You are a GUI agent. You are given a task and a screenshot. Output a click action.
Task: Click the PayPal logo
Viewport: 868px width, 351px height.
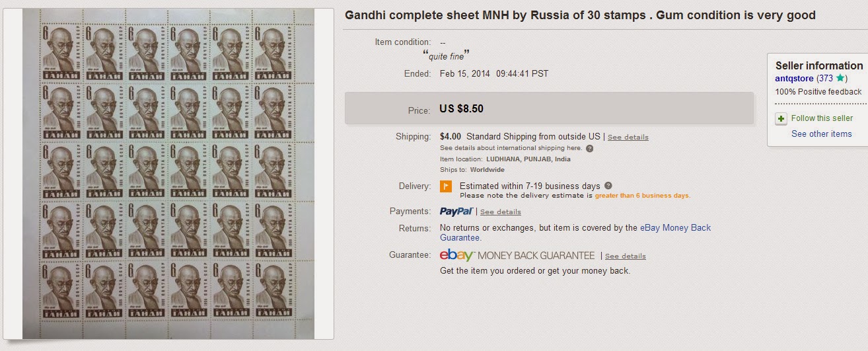pyautogui.click(x=456, y=212)
